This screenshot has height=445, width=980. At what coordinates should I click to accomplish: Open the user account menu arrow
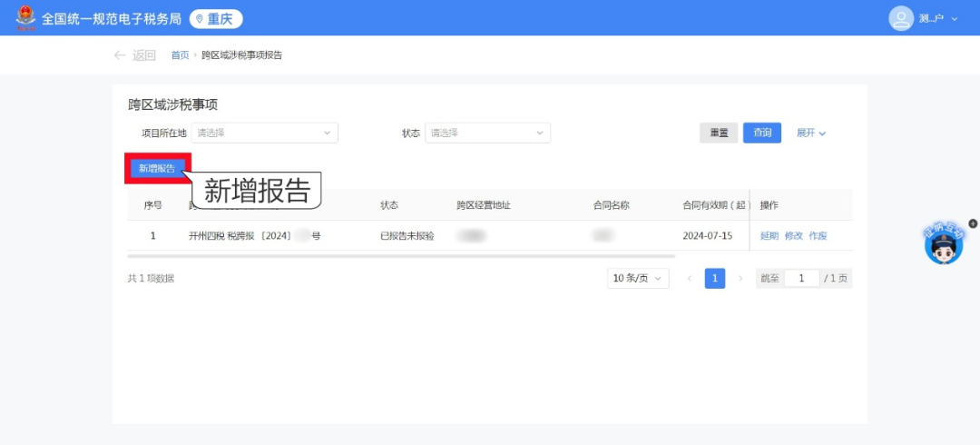pos(955,19)
